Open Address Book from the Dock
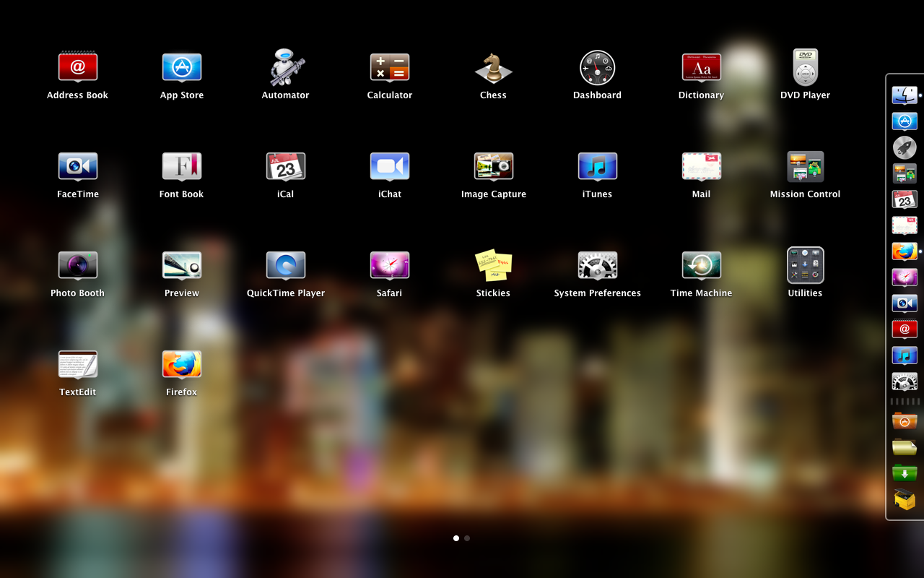This screenshot has width=924, height=578. point(905,329)
